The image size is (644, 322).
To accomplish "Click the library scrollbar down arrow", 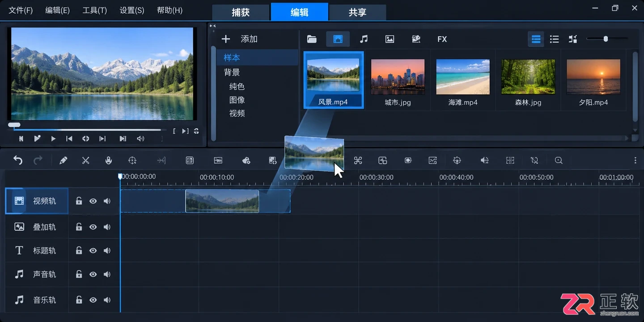I will 635,130.
